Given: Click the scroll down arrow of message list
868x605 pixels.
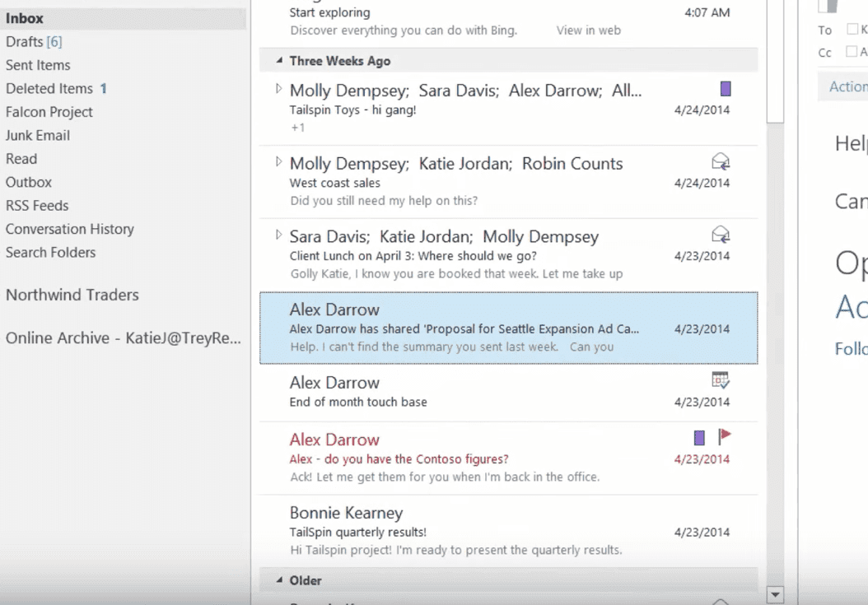Looking at the screenshot, I should click(x=774, y=593).
